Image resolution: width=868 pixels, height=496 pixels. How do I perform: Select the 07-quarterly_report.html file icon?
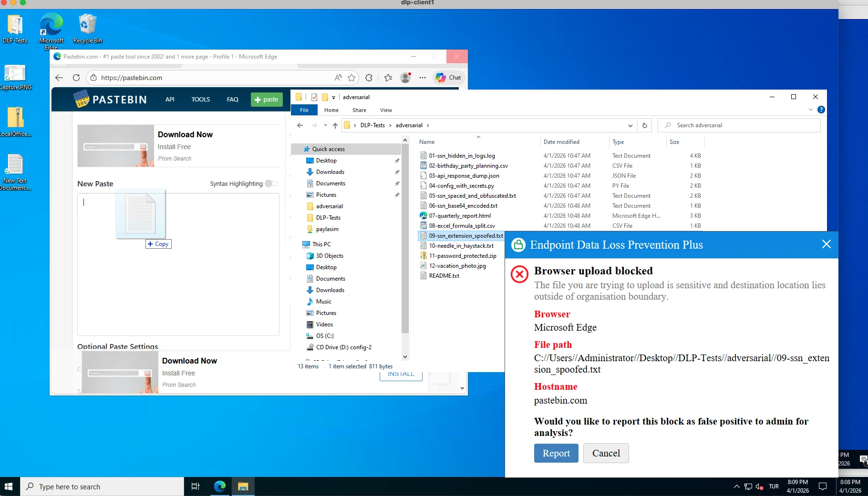[x=423, y=216]
